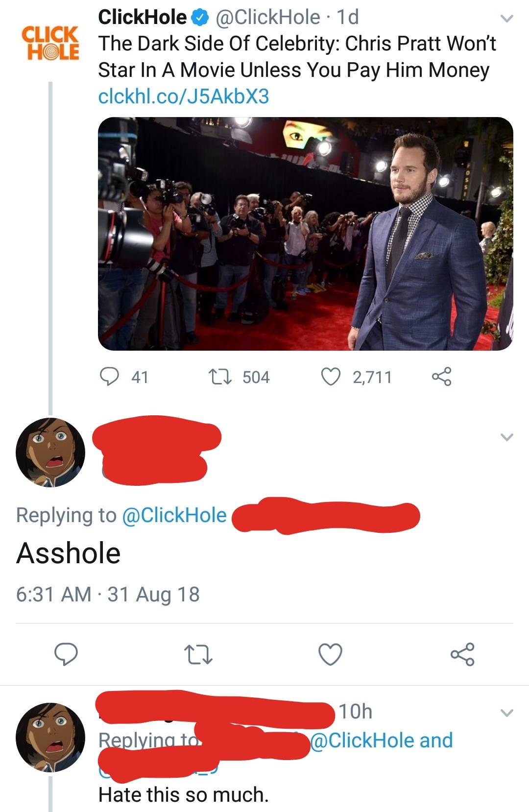Click the verified badge next to ClickHole
529x812 pixels.
(198, 18)
